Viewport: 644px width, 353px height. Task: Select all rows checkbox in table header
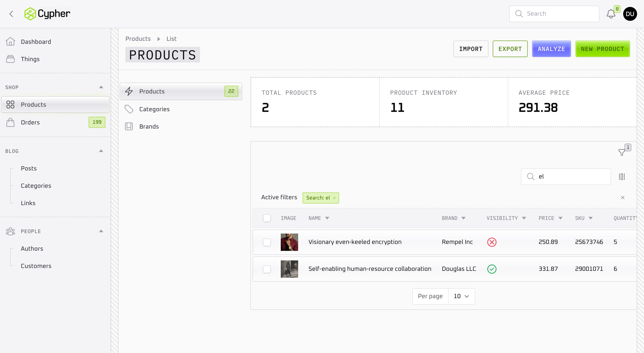(267, 218)
